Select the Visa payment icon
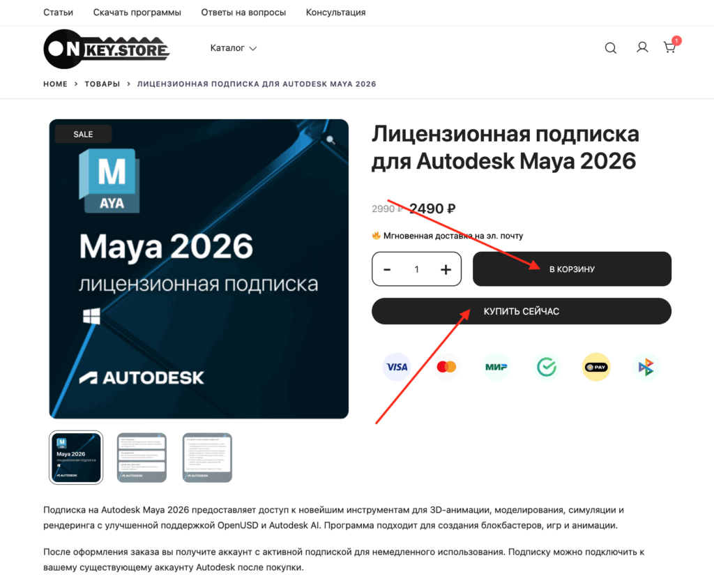This screenshot has height=588, width=714. coord(397,367)
